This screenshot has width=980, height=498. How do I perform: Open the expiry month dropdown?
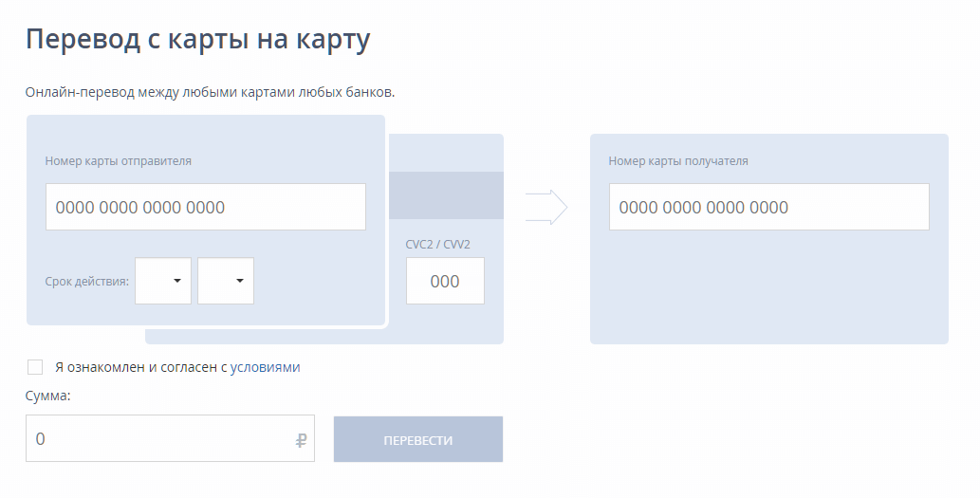click(163, 281)
